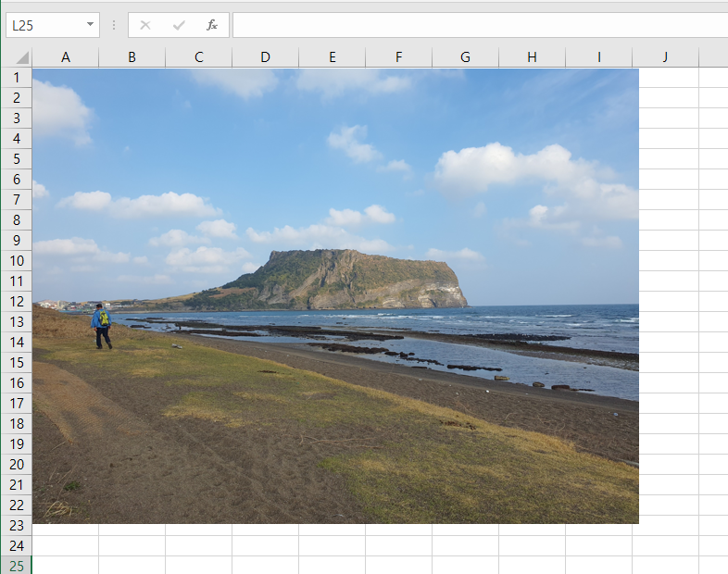Select column F header

[399, 57]
